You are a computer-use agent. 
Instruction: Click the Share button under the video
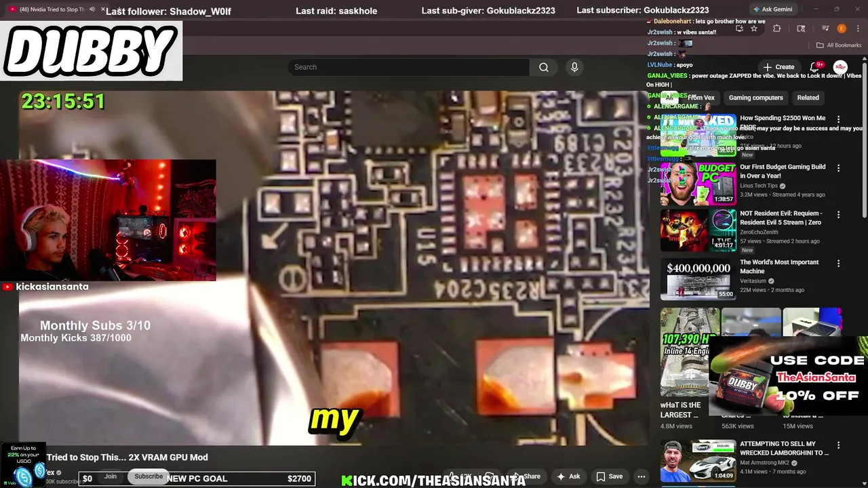point(527,476)
